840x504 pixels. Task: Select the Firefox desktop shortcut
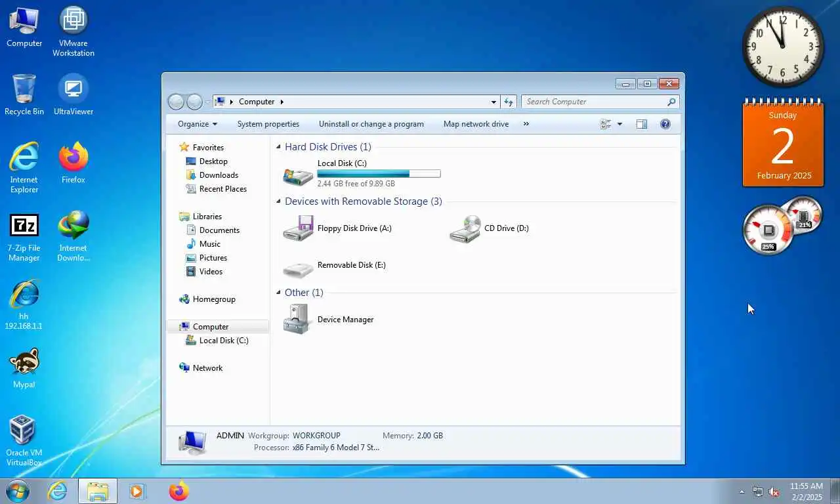[x=73, y=163]
